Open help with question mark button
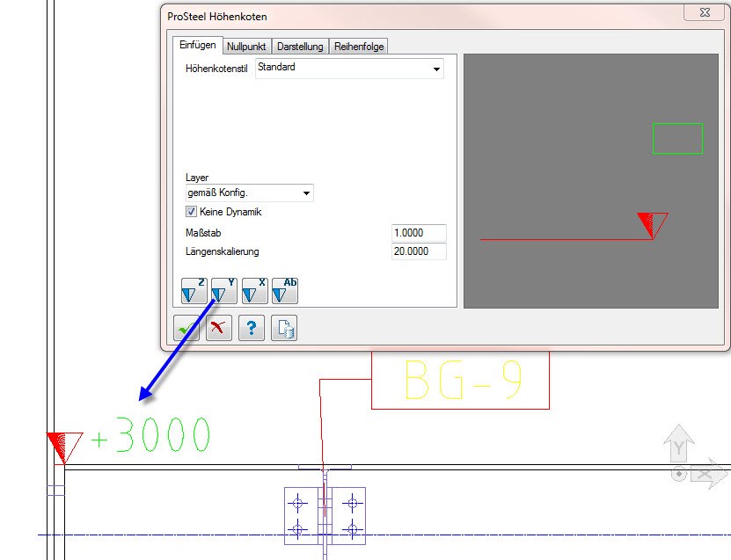The width and height of the screenshot is (731, 560). [x=252, y=328]
